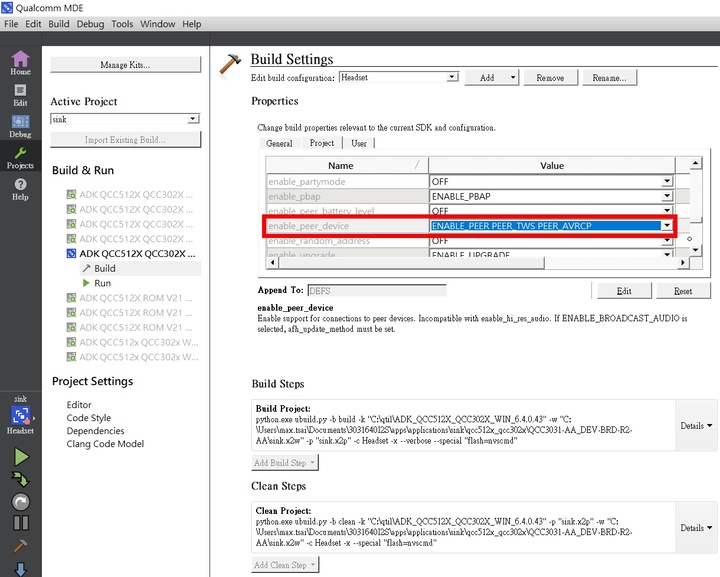The height and width of the screenshot is (577, 720).
Task: Open the Headset build configuration dropdown
Action: pyautogui.click(x=399, y=77)
